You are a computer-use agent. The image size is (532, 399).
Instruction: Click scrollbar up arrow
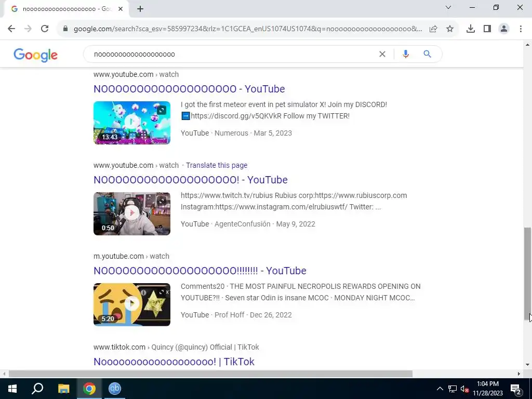[527, 45]
